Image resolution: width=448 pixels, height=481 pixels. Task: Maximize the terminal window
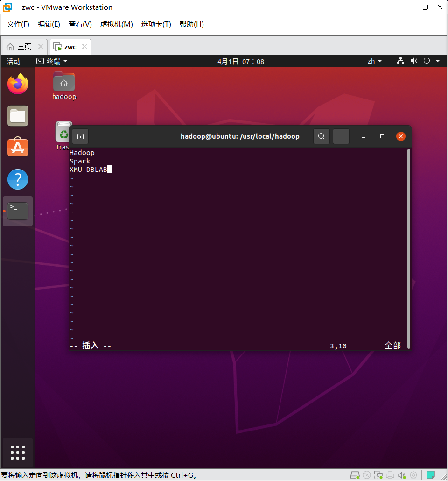click(x=382, y=136)
